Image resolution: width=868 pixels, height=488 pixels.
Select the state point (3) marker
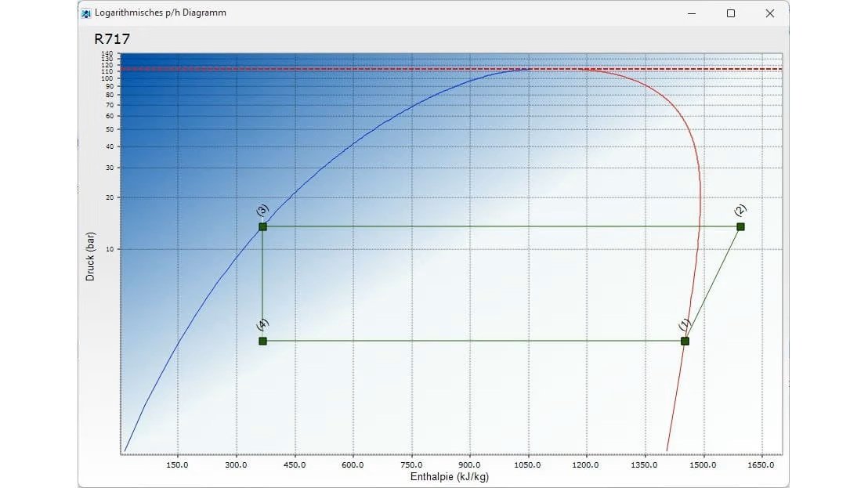coord(262,226)
